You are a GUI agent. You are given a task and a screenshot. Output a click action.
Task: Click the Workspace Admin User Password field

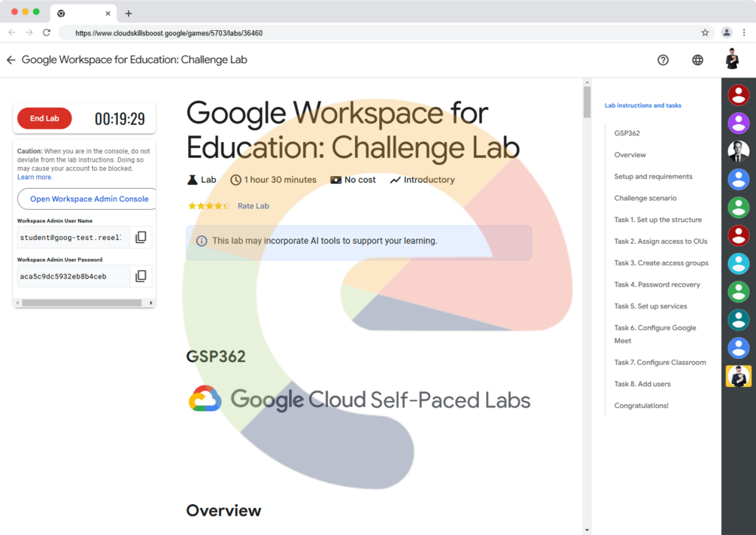pos(73,276)
